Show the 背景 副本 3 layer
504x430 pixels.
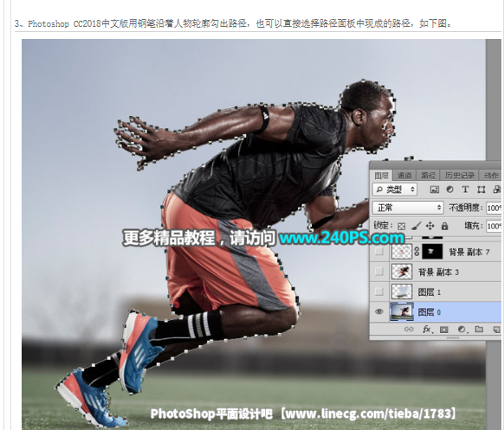pyautogui.click(x=379, y=272)
